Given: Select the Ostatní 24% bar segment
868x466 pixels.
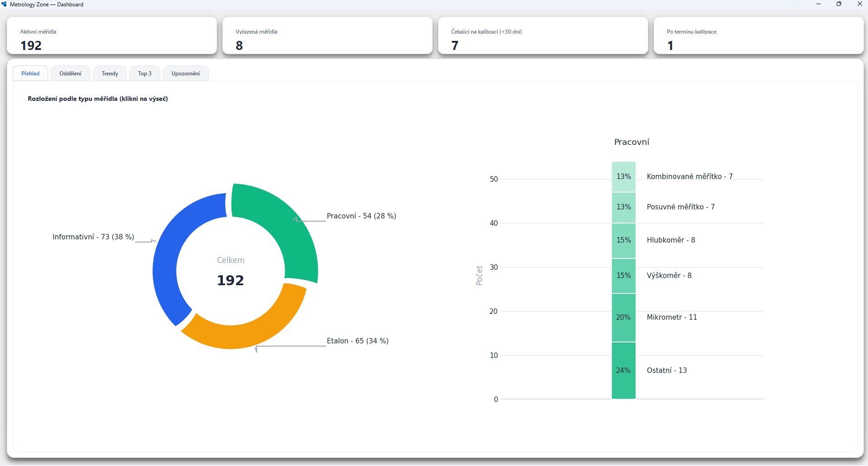Looking at the screenshot, I should (x=623, y=371).
